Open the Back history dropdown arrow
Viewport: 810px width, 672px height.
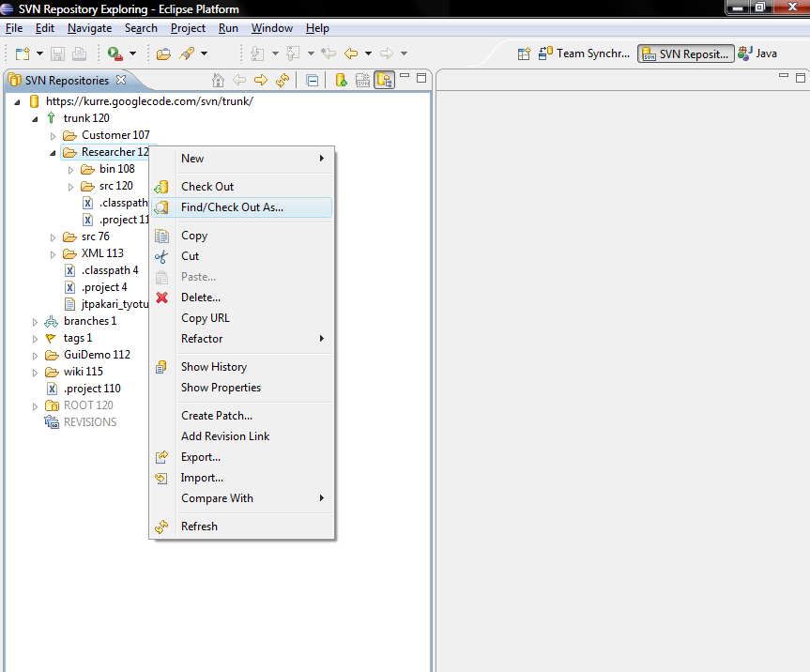(368, 53)
